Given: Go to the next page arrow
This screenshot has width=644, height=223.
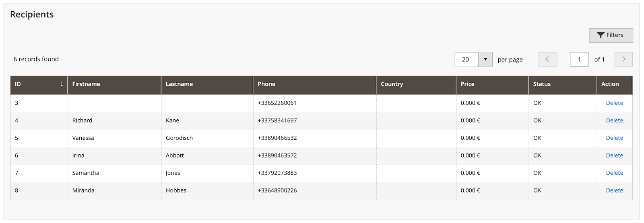Looking at the screenshot, I should [x=623, y=59].
